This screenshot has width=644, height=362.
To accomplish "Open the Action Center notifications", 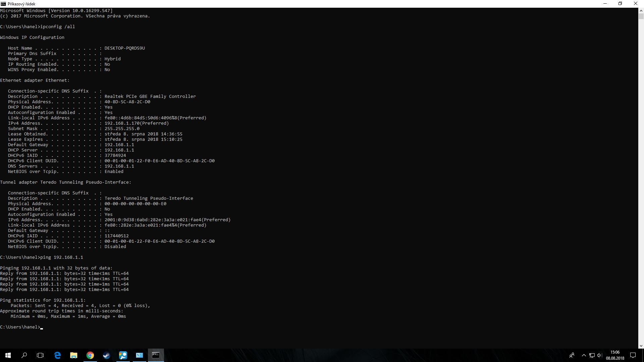I will [x=633, y=355].
